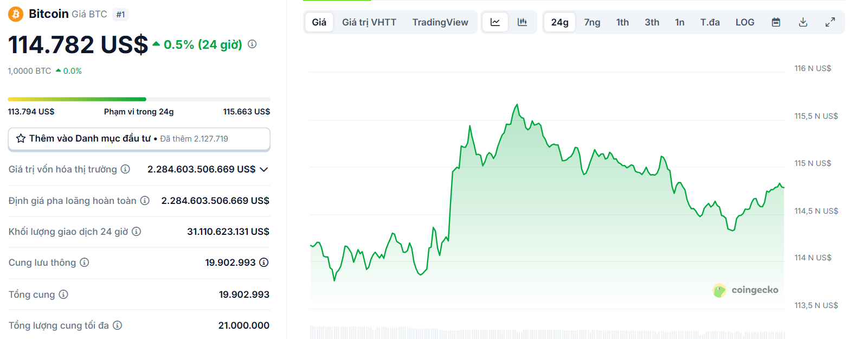The width and height of the screenshot is (868, 339).
Task: Choose the T.đa time range
Action: pyautogui.click(x=710, y=22)
